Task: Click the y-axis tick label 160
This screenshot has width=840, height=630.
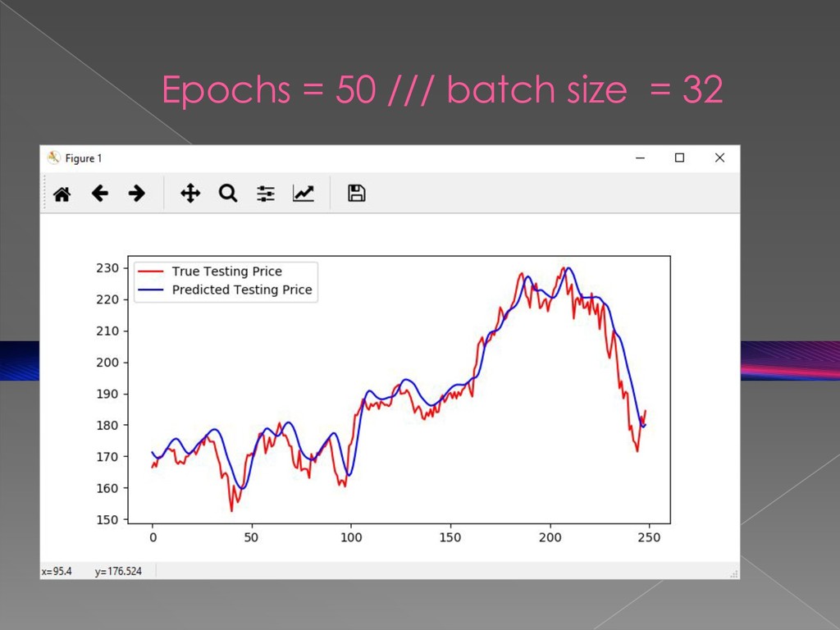Action: [107, 488]
